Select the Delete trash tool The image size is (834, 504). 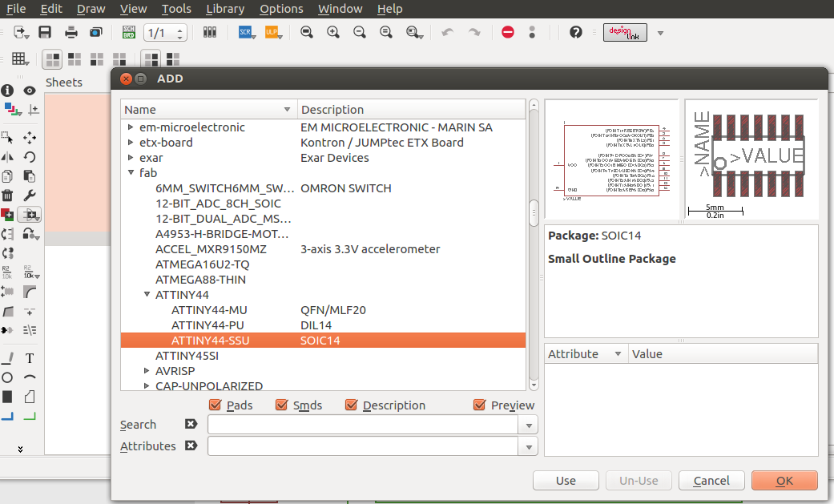click(x=7, y=196)
